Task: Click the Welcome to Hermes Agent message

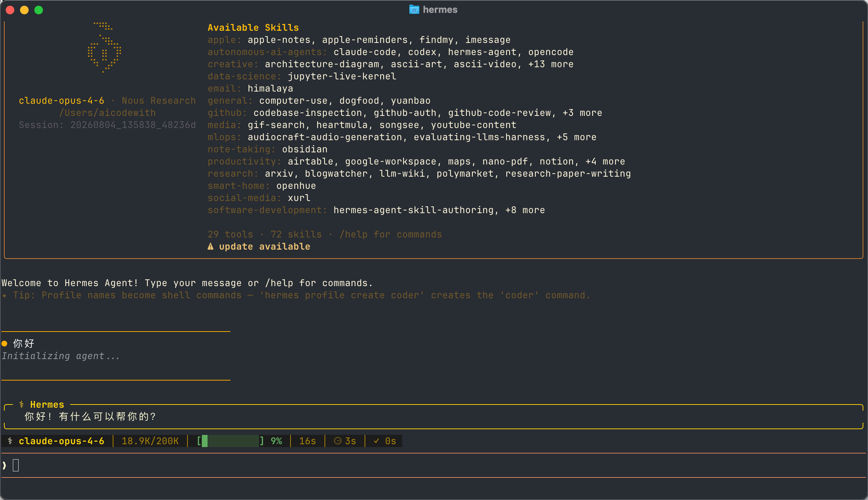Action: pos(187,283)
